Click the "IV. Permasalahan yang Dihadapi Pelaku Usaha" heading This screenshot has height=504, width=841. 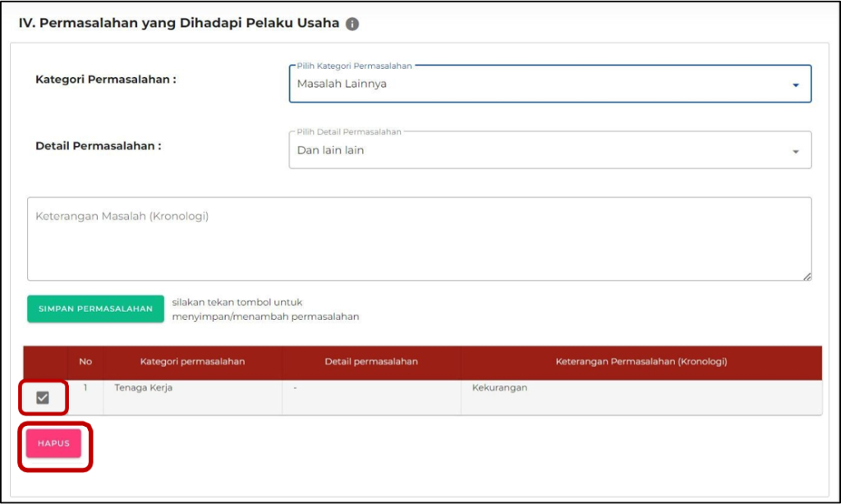tap(179, 24)
